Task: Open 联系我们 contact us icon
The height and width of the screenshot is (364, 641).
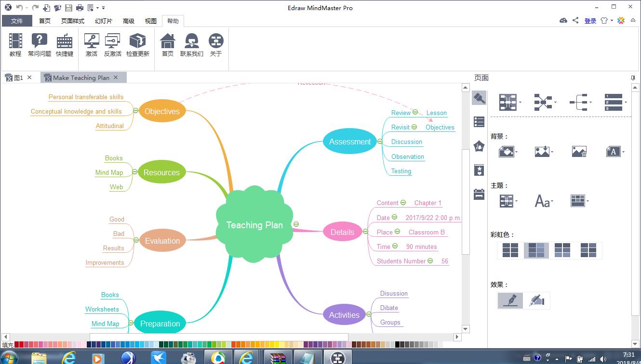Action: click(x=192, y=45)
